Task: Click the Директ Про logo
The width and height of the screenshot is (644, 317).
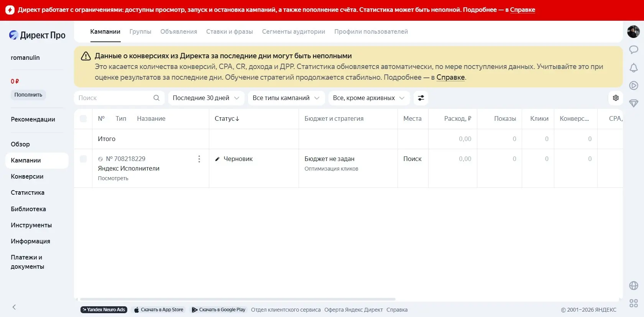Action: (x=37, y=35)
